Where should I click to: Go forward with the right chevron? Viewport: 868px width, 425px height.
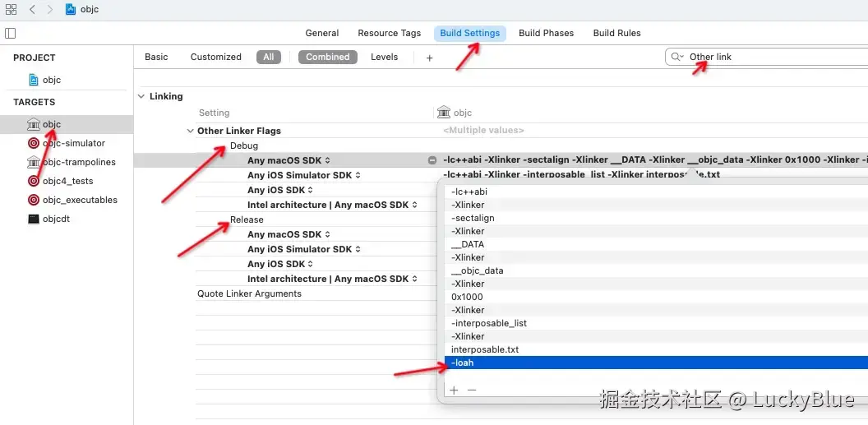(x=50, y=9)
